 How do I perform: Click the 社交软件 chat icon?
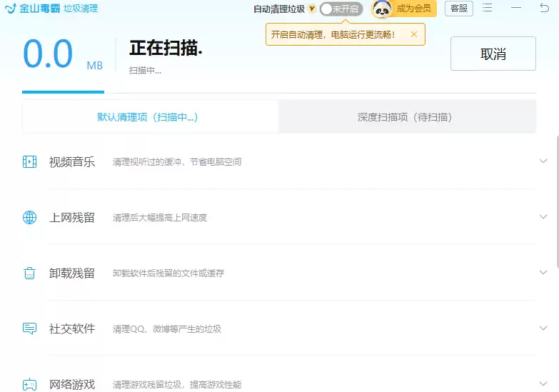pyautogui.click(x=29, y=328)
